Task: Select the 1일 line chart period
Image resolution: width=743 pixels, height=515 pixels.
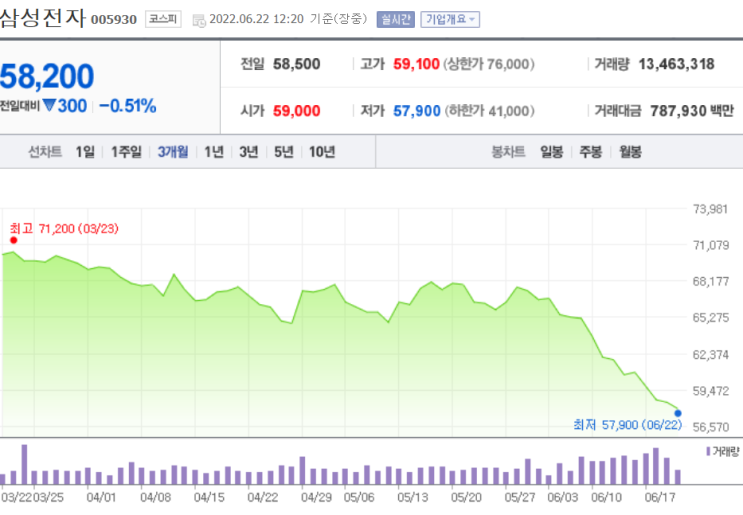Action: pyautogui.click(x=85, y=152)
